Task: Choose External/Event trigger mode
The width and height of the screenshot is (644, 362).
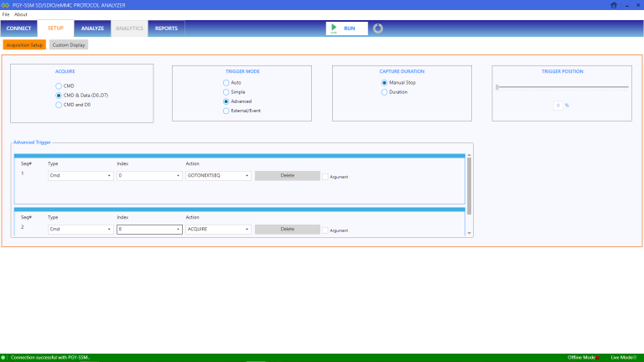Action: tap(226, 111)
